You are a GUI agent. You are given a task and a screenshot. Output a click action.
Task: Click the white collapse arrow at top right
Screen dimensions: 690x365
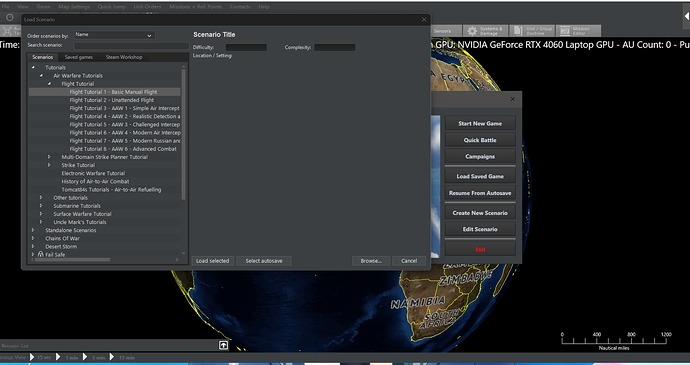(x=686, y=16)
